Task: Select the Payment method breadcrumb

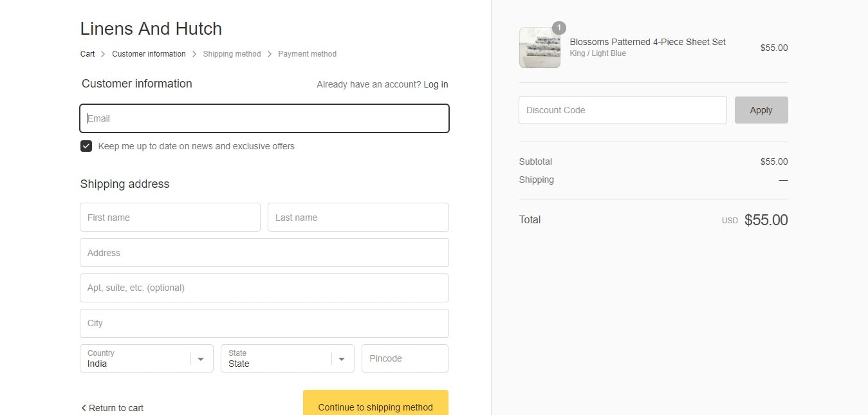Action: click(x=307, y=54)
